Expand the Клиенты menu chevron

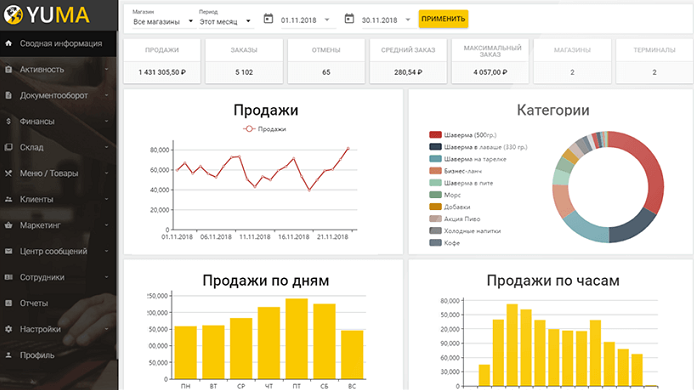tap(107, 199)
